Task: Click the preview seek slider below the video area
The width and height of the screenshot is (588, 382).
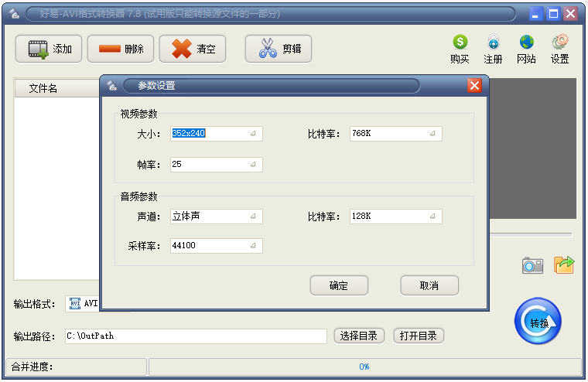Action: pyautogui.click(x=531, y=234)
